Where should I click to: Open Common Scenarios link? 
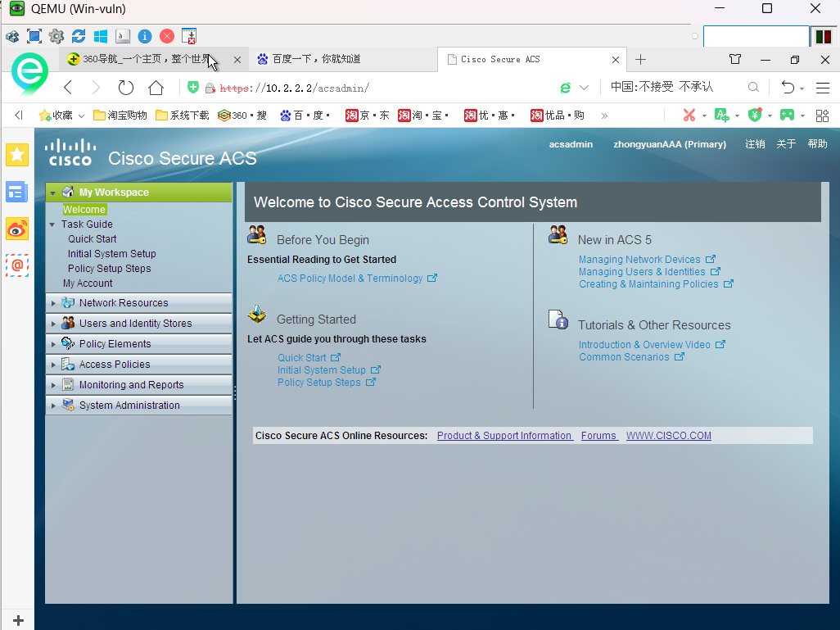[624, 357]
